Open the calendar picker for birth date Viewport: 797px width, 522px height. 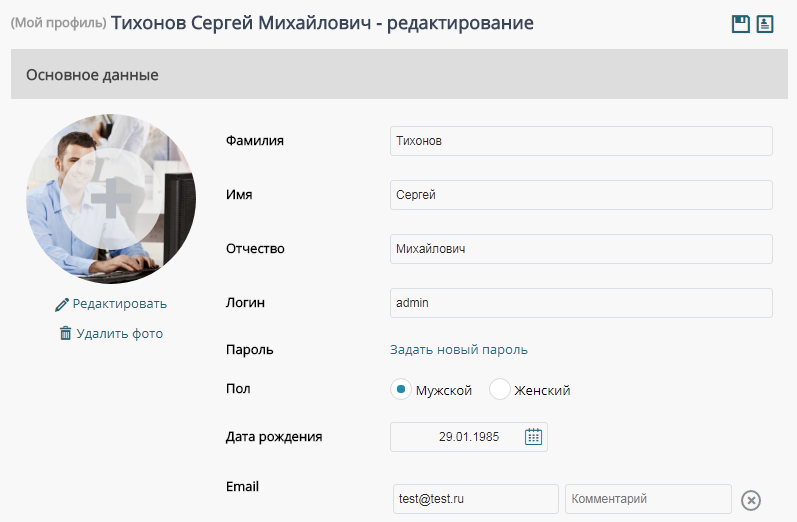point(533,437)
